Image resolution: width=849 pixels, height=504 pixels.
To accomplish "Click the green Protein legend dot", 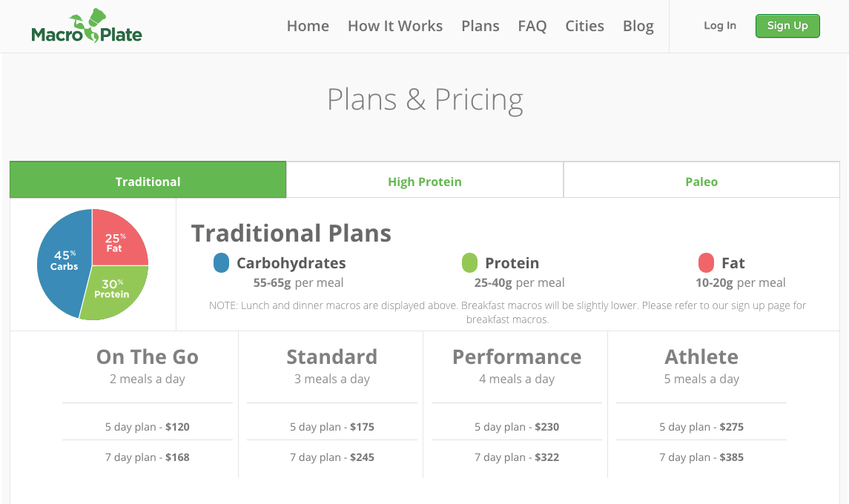I will tap(469, 262).
